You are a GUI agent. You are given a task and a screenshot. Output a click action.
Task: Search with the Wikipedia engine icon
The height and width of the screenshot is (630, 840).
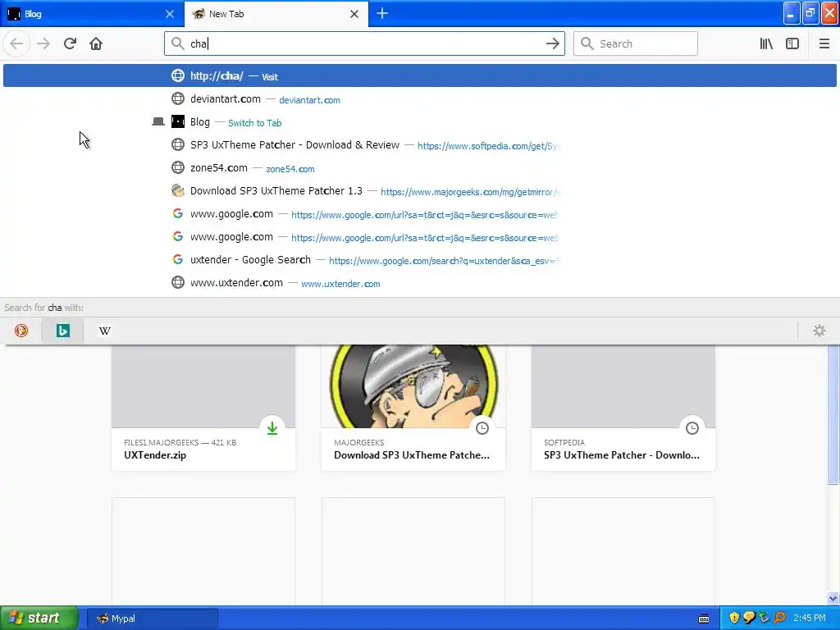[x=104, y=331]
